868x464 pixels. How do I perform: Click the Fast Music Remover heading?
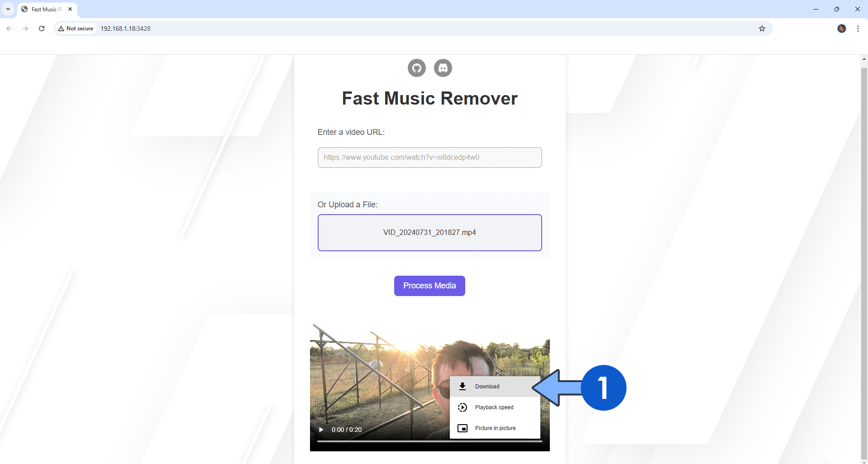pyautogui.click(x=429, y=98)
